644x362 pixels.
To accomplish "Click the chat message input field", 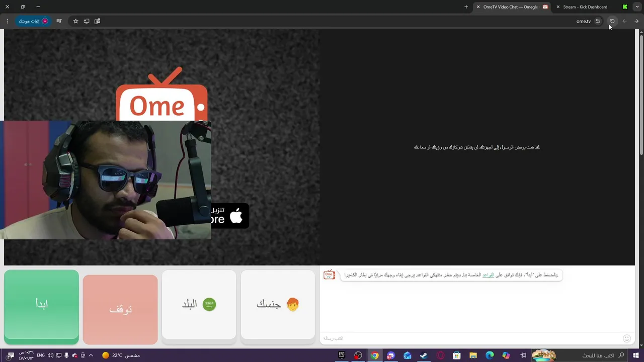I will click(x=470, y=338).
